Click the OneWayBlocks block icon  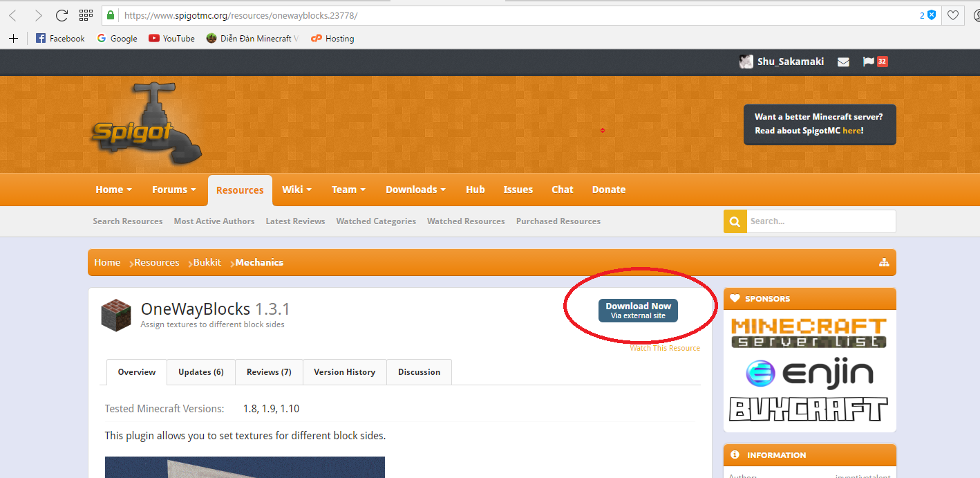[x=115, y=314]
